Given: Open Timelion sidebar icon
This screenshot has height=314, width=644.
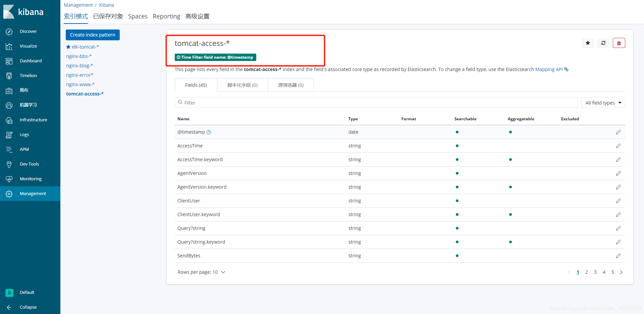Looking at the screenshot, I should 9,76.
